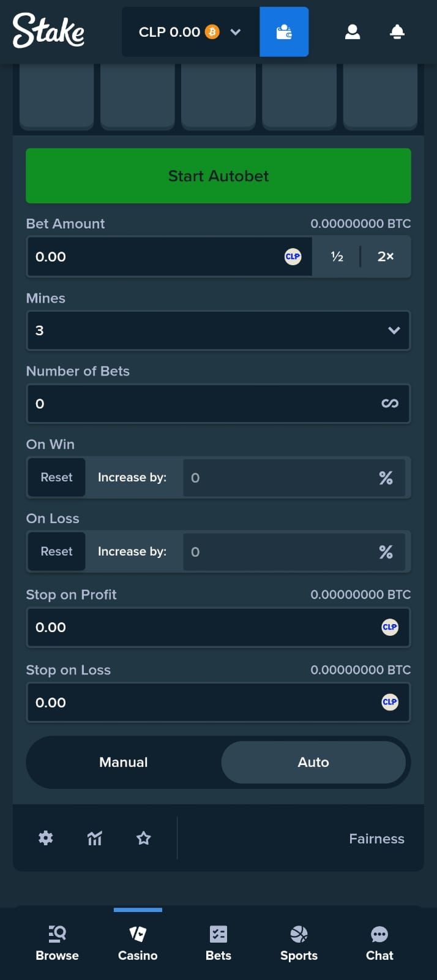The width and height of the screenshot is (437, 980).
Task: Double the bet with 2× button
Action: pos(386,257)
